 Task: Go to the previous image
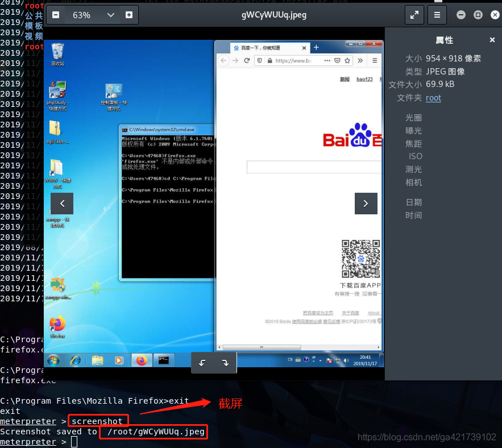tap(62, 204)
